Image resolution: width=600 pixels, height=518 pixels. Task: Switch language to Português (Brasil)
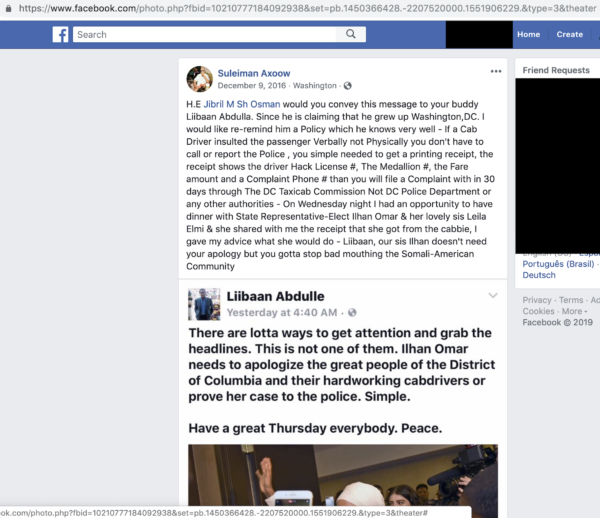click(558, 264)
